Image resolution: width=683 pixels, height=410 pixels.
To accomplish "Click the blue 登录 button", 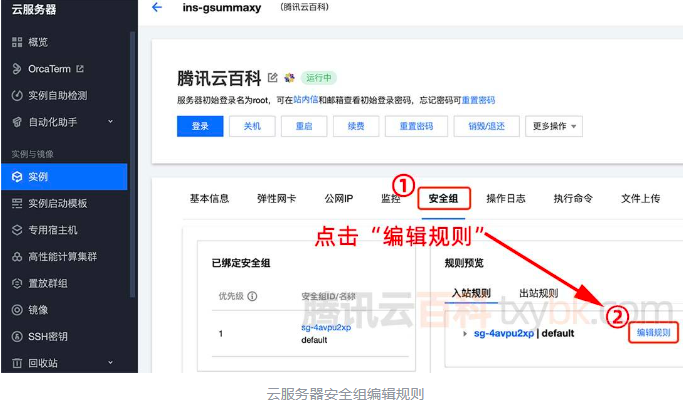I will pos(200,127).
